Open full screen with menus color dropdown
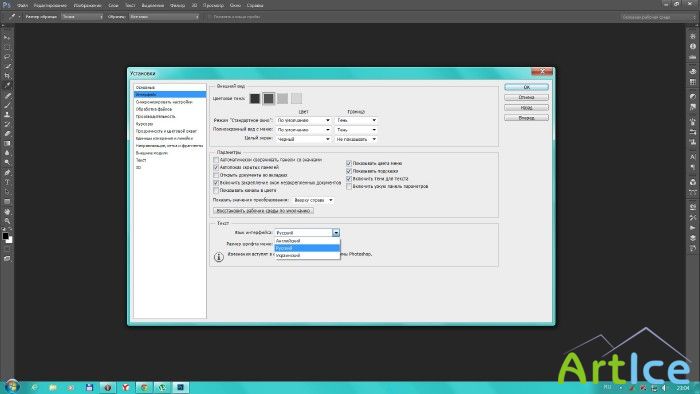The width and height of the screenshot is (700, 394). (303, 130)
